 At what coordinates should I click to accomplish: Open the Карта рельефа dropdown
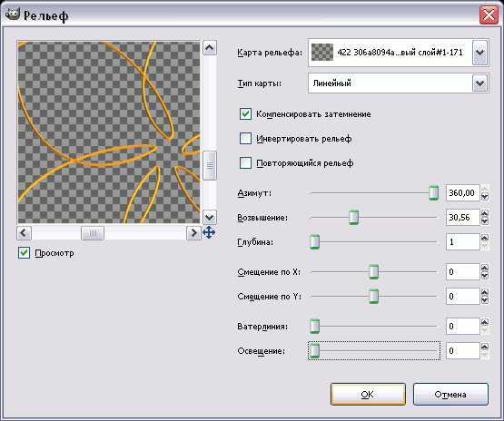[479, 53]
